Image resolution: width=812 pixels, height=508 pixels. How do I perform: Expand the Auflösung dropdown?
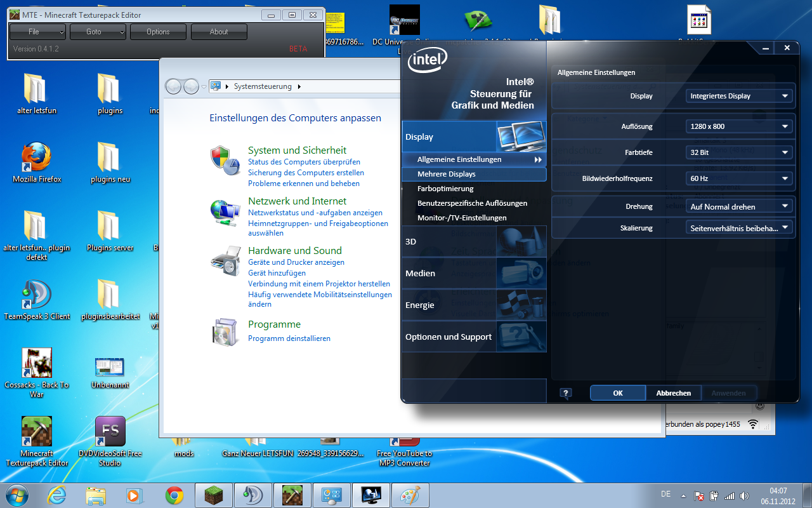click(x=739, y=126)
